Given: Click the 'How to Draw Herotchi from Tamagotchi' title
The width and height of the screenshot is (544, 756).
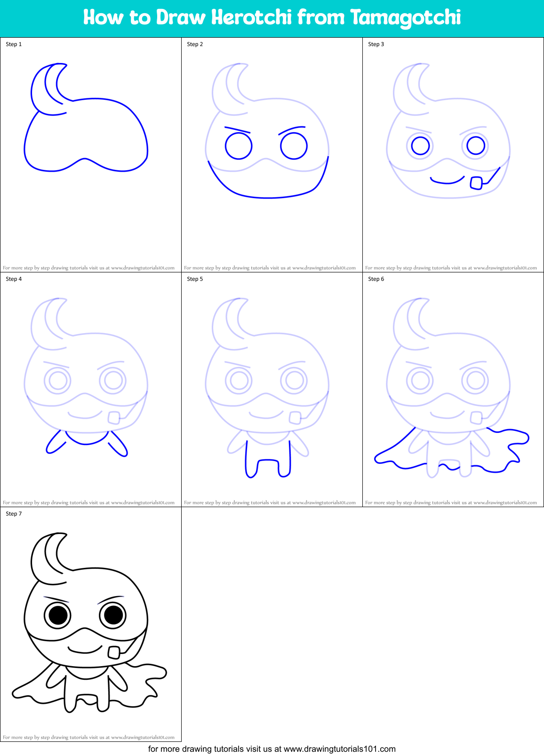Looking at the screenshot, I should click(272, 18).
